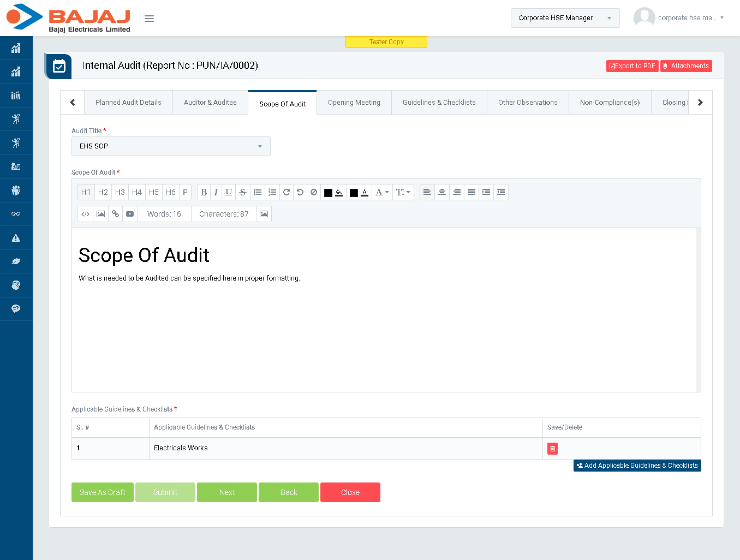
Task: Delete the Electricals Works checklist row
Action: (552, 449)
